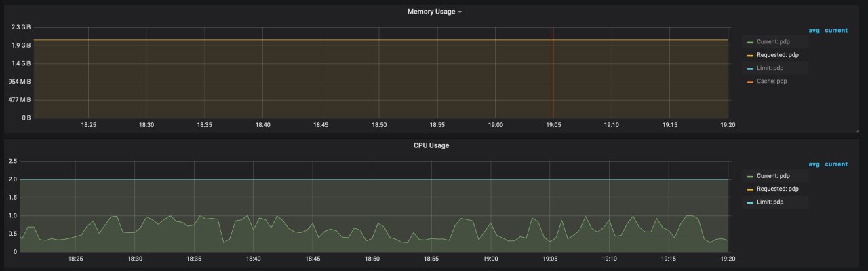The height and width of the screenshot is (271, 868).
Task: Open color picker for Memory Cache: pdp swatch
Action: coord(750,82)
